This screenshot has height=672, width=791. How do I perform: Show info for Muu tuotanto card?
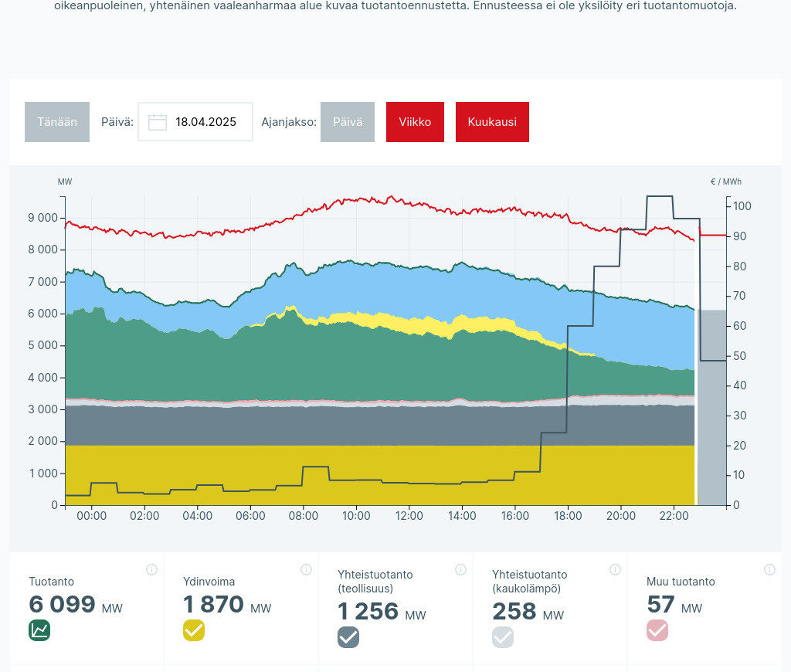(x=769, y=570)
